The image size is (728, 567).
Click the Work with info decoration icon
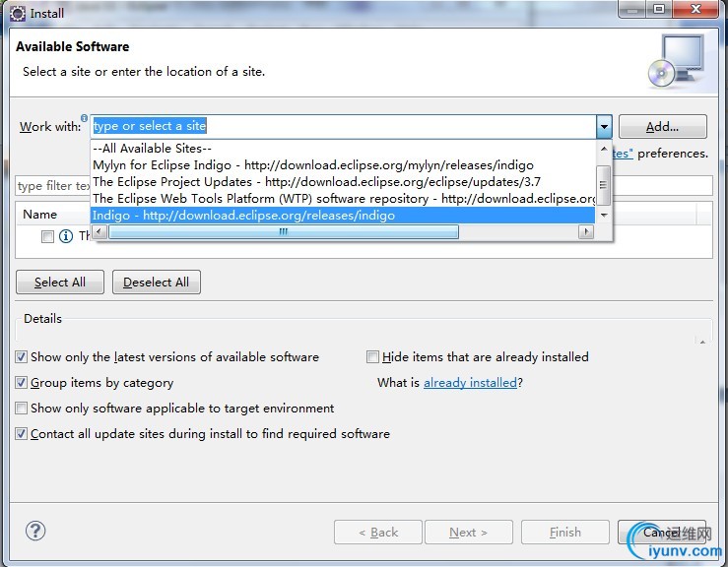click(x=84, y=118)
